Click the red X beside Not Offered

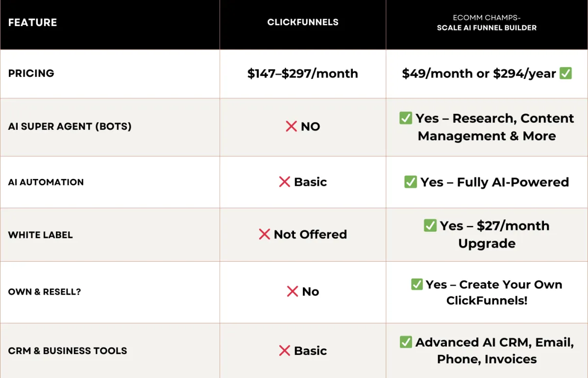265,234
